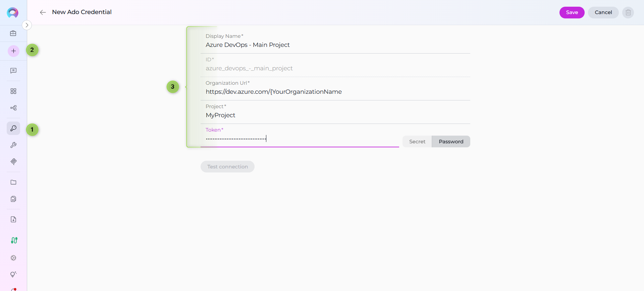Expand the sidebar with chevron arrow
The image size is (644, 291).
point(27,25)
